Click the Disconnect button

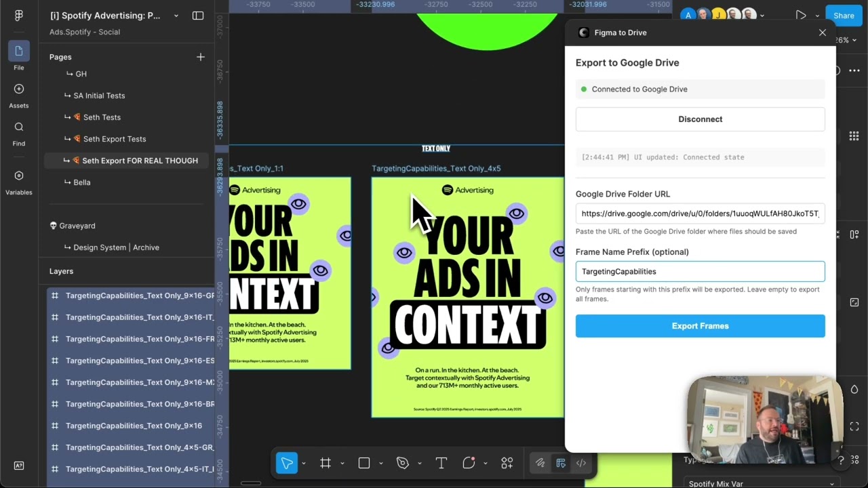point(701,119)
